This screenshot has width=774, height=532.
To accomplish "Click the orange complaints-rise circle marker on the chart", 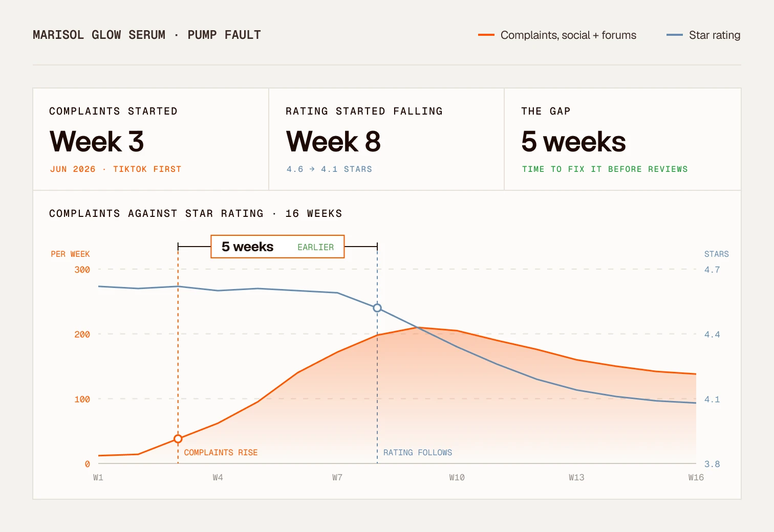I will click(x=178, y=439).
